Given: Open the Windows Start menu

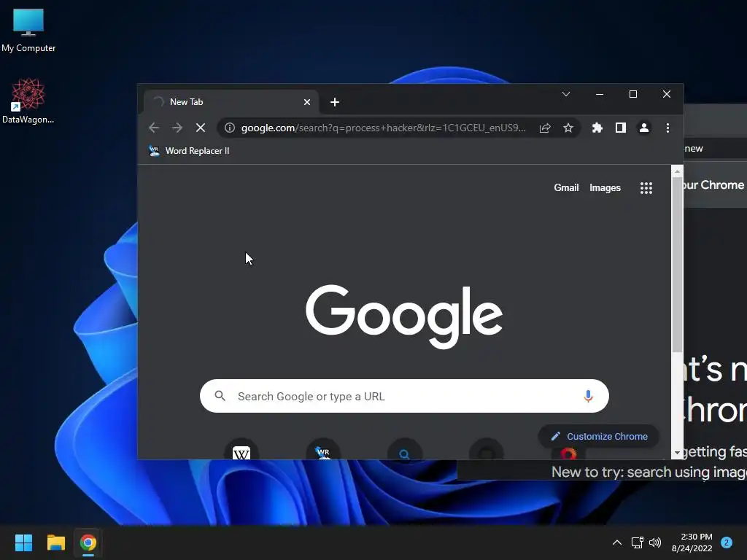Looking at the screenshot, I should [x=23, y=542].
